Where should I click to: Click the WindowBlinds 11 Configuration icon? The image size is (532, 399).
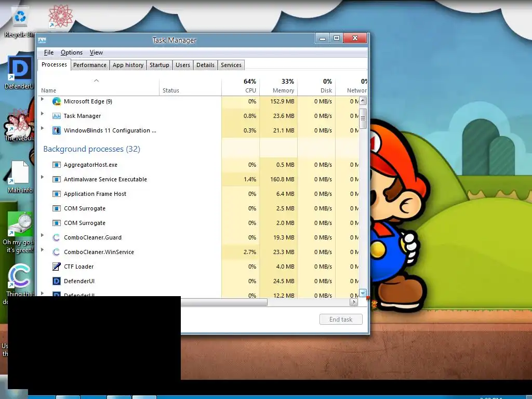click(x=56, y=130)
